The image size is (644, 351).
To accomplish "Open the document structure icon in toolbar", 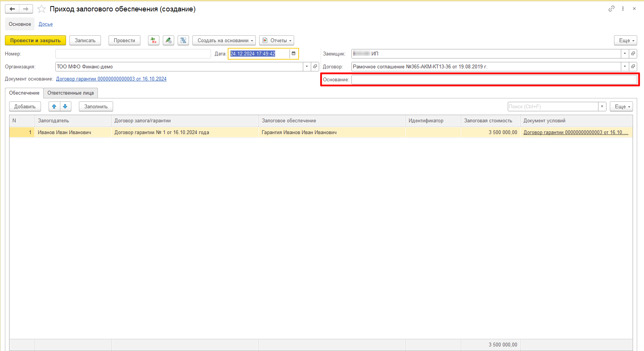I will (183, 40).
